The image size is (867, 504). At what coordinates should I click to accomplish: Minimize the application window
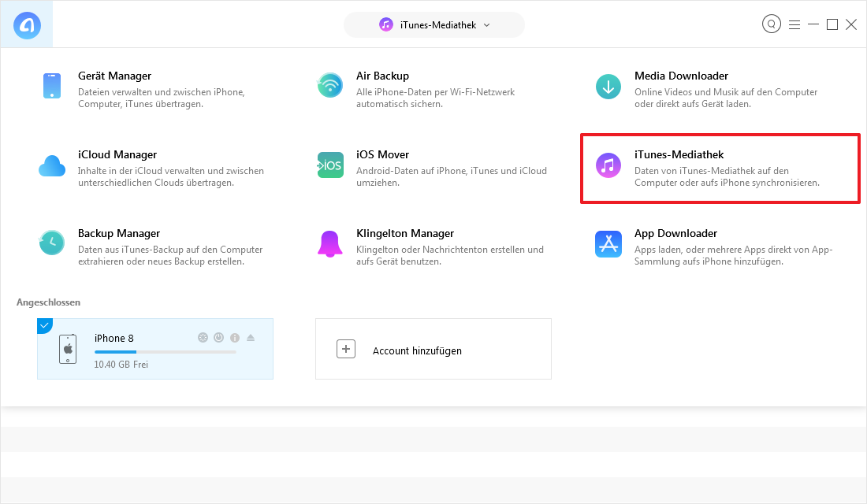[813, 24]
